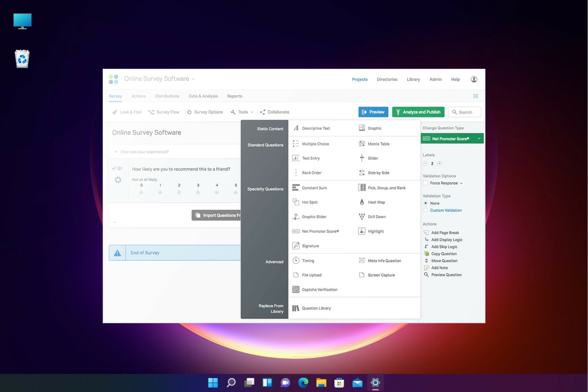
Task: Select Pick, Group, and Rank type
Action: [382, 188]
